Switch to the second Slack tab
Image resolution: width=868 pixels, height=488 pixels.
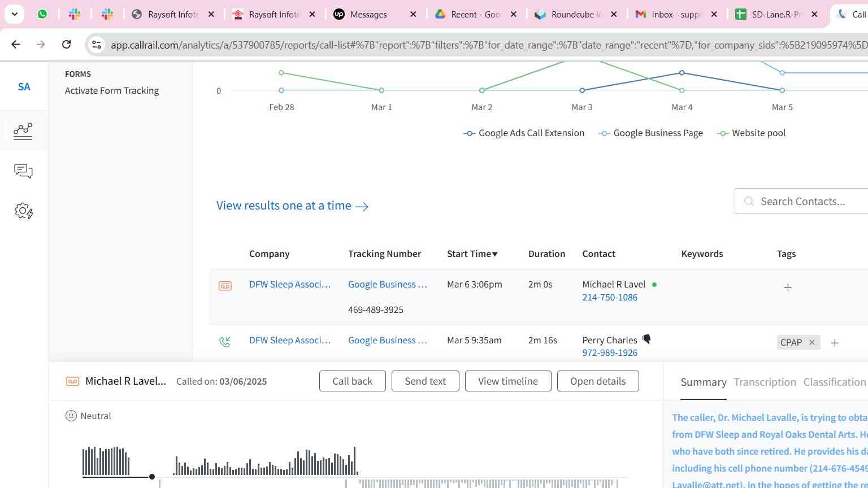[107, 14]
